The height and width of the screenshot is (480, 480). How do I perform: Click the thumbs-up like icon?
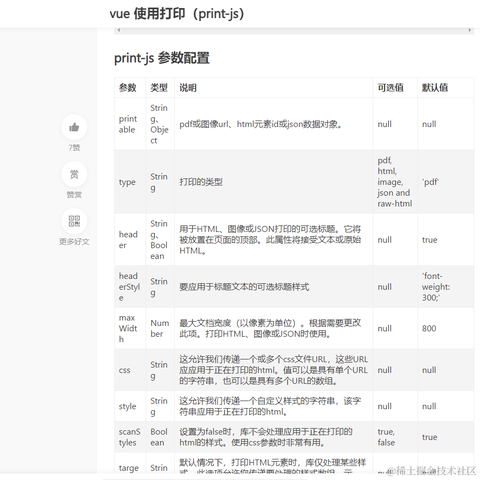pos(74,127)
